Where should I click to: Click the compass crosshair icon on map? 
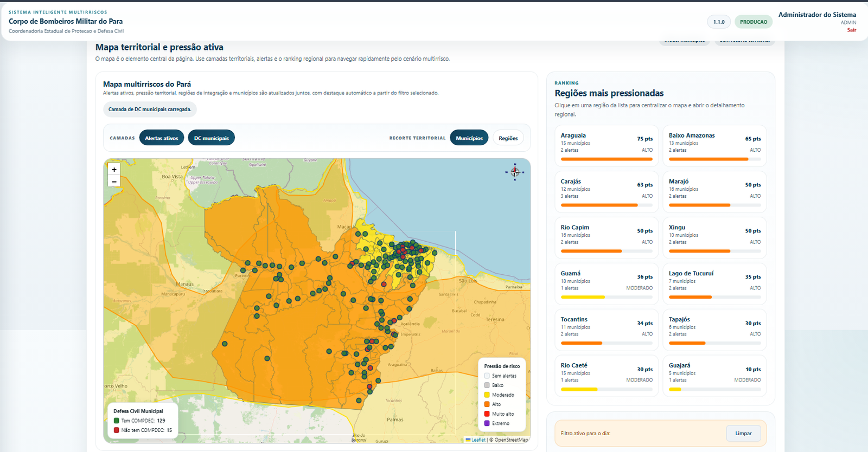click(514, 172)
